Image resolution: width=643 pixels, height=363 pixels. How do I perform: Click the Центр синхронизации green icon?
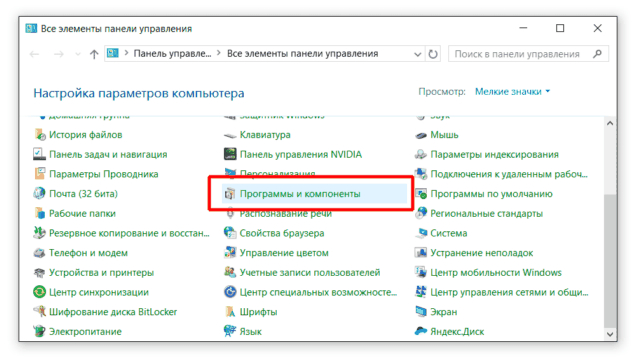pyautogui.click(x=39, y=292)
